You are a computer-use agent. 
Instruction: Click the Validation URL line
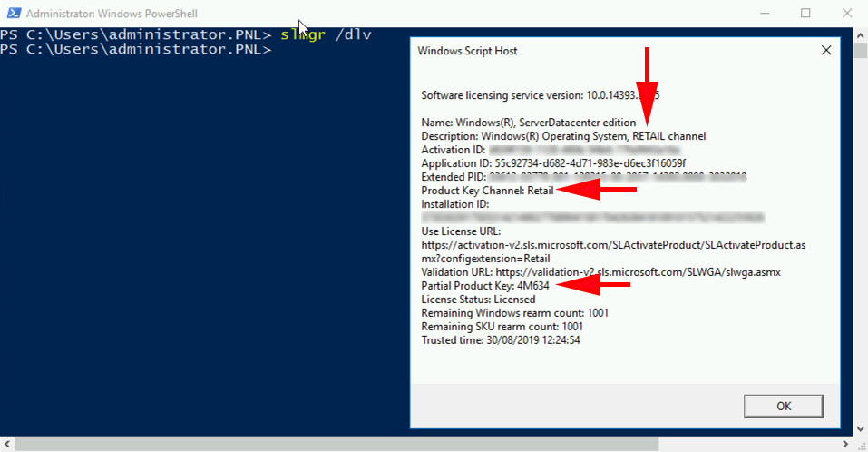click(600, 272)
